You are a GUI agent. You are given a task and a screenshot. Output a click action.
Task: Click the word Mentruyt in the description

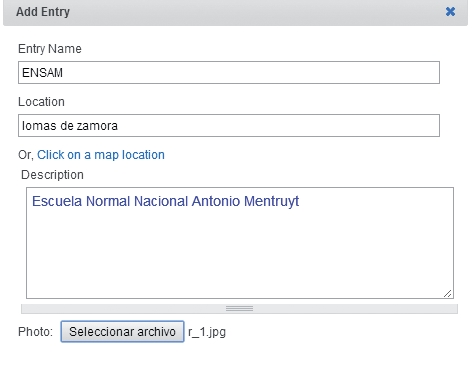272,202
